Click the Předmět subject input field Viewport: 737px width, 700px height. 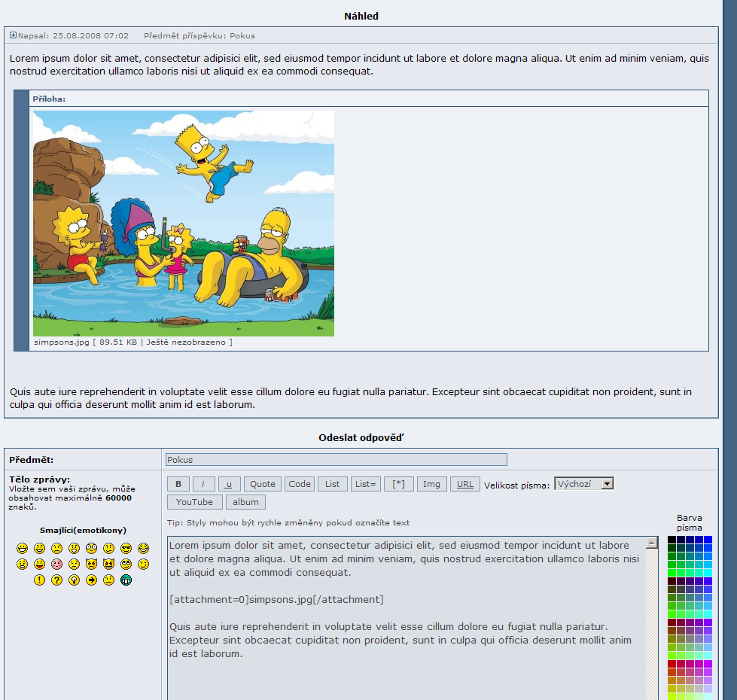(x=336, y=460)
